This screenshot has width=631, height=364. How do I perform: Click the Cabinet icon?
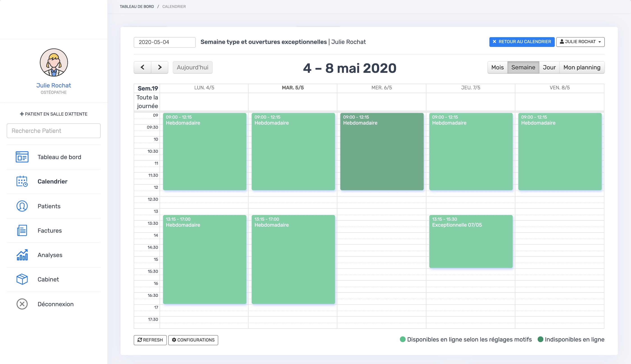[x=22, y=279]
